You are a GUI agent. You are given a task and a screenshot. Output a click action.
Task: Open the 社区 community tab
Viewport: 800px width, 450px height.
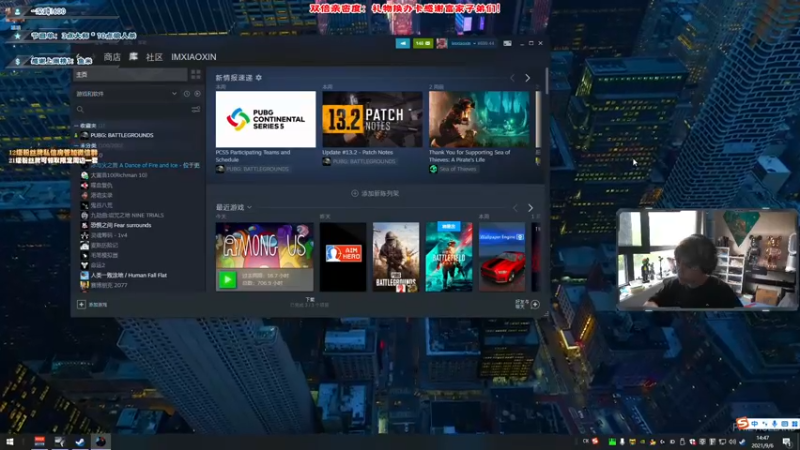click(x=154, y=57)
